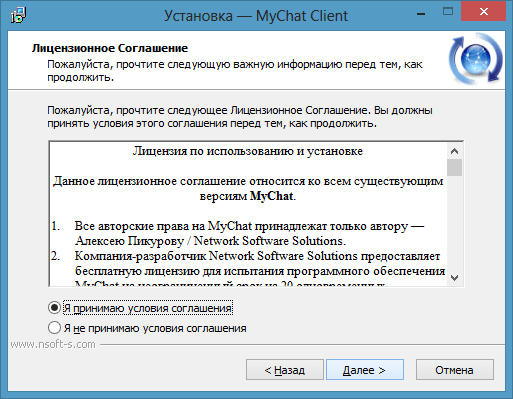This screenshot has width=513, height=399.
Task: Maximize the installer window
Action: (x=448, y=12)
